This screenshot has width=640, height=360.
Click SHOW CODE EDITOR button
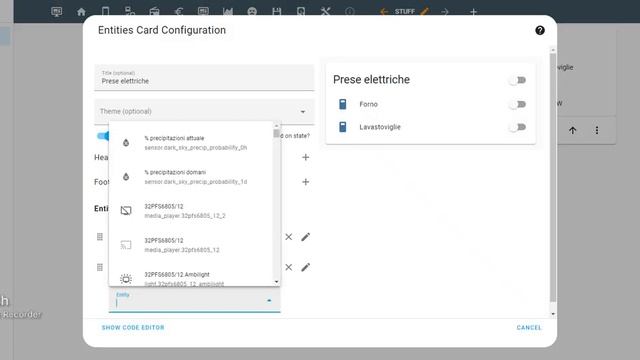pos(133,327)
